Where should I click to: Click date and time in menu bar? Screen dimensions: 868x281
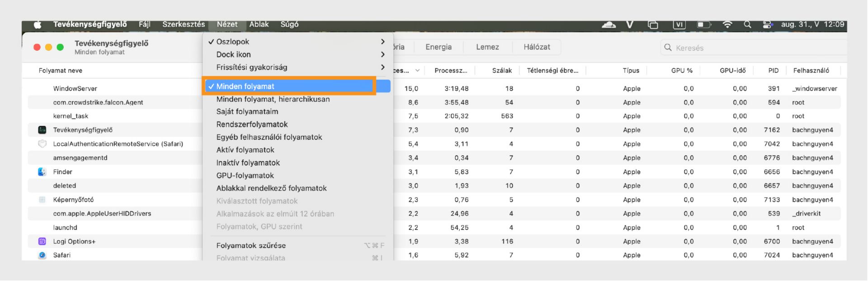click(x=812, y=24)
